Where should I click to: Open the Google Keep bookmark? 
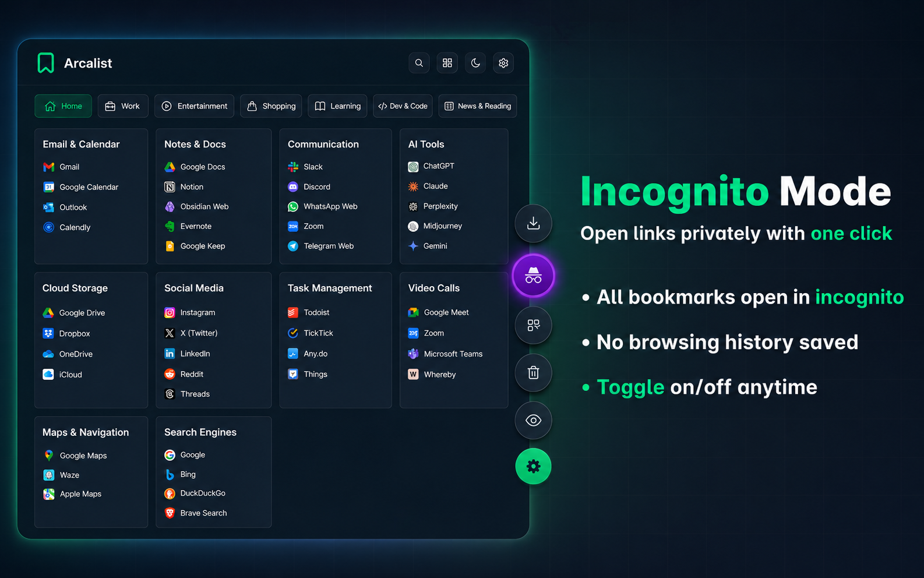click(x=195, y=246)
